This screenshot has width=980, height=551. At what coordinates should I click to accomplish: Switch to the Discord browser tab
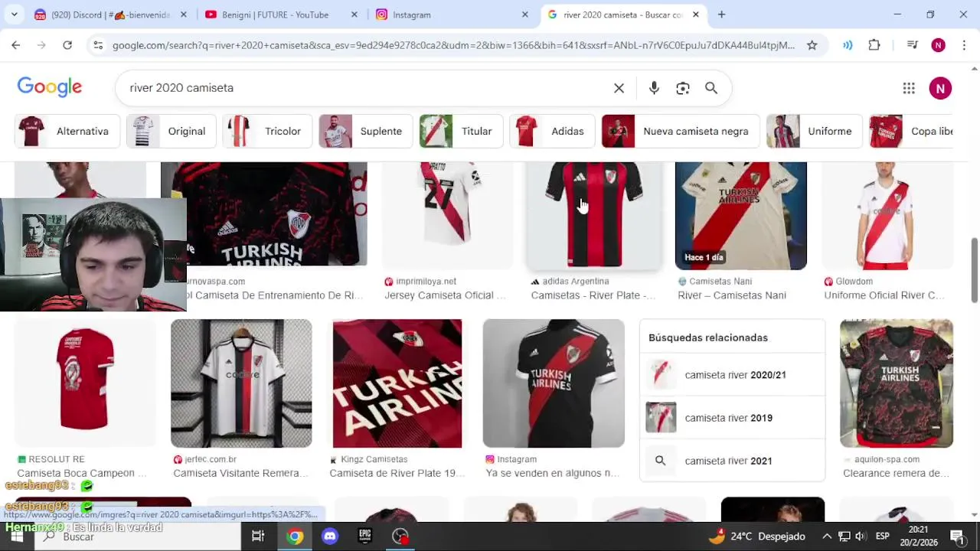point(109,15)
